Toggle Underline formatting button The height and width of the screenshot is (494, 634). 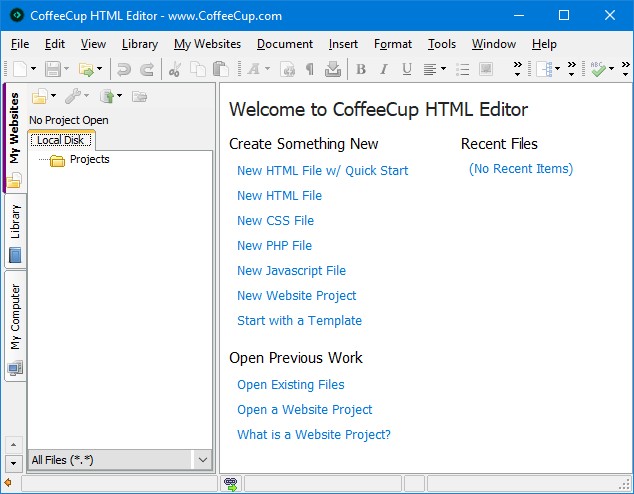point(407,69)
